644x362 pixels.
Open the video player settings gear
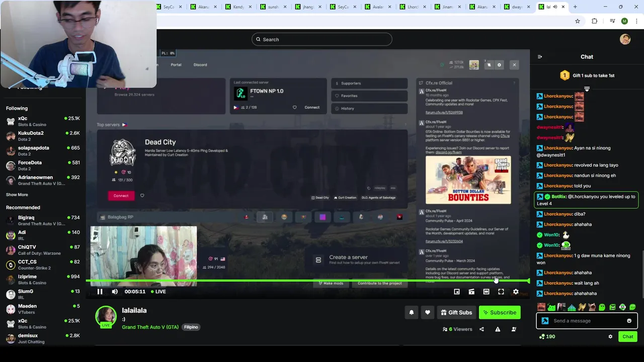tap(516, 292)
